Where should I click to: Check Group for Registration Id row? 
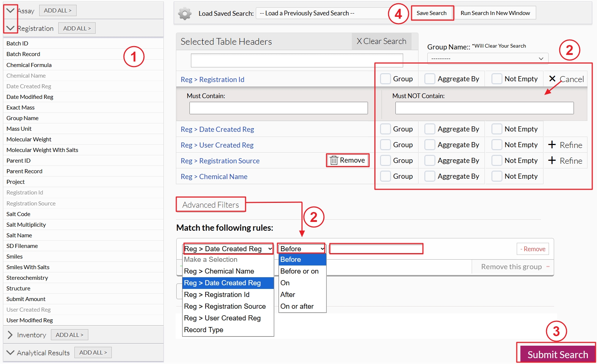[x=385, y=79]
